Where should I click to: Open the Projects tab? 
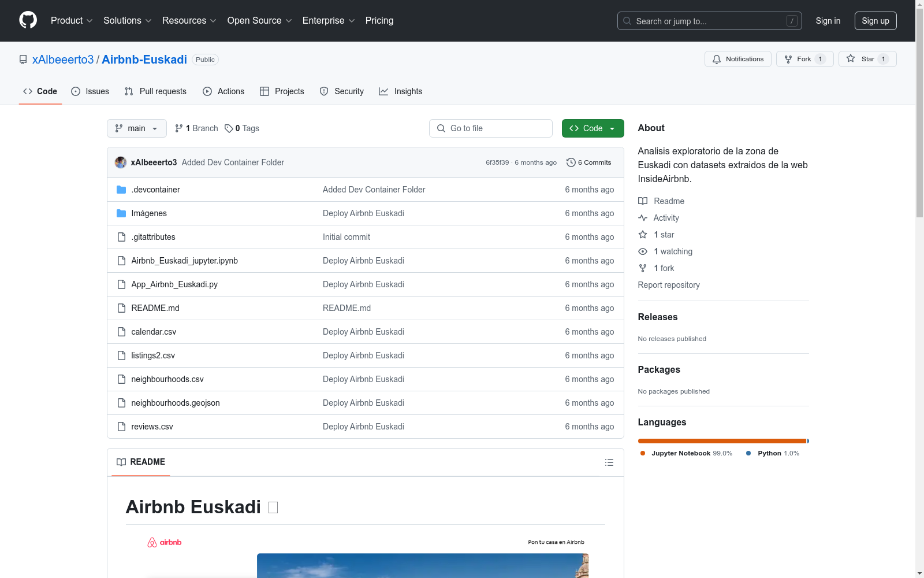pos(282,91)
